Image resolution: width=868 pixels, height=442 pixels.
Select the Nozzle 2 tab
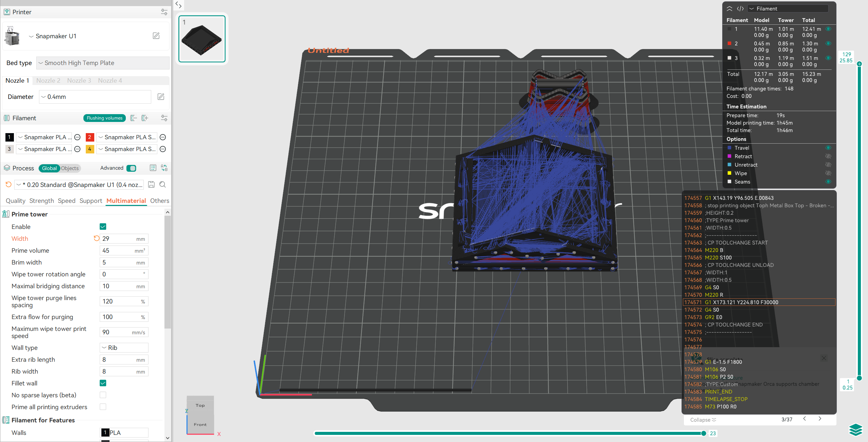48,81
